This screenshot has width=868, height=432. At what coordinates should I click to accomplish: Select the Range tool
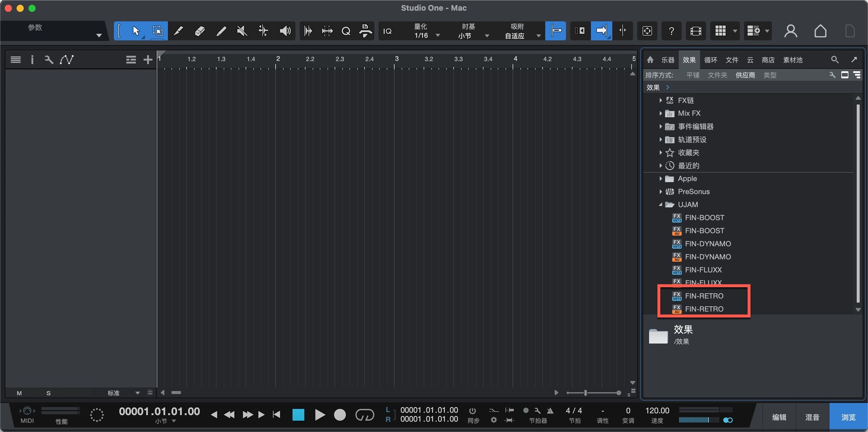click(157, 31)
